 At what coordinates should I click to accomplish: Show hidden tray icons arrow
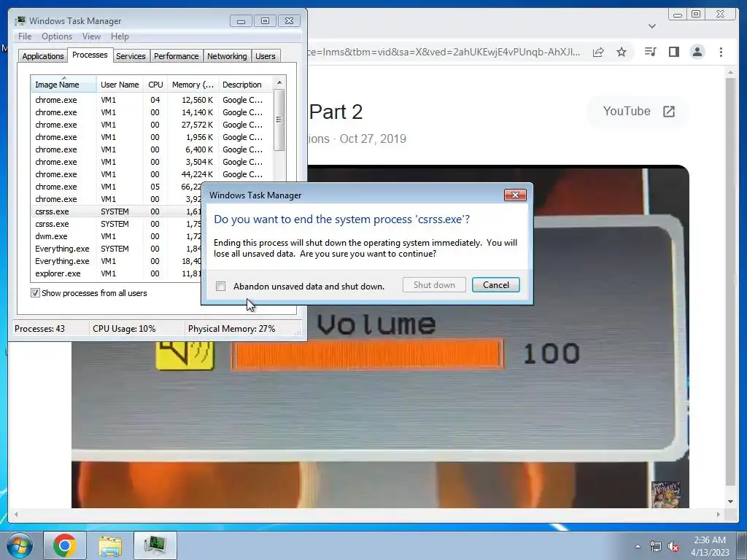pyautogui.click(x=638, y=547)
